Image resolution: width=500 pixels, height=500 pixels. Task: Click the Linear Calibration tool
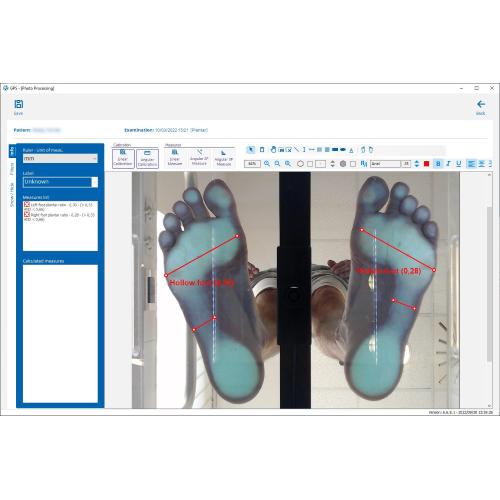(123, 158)
